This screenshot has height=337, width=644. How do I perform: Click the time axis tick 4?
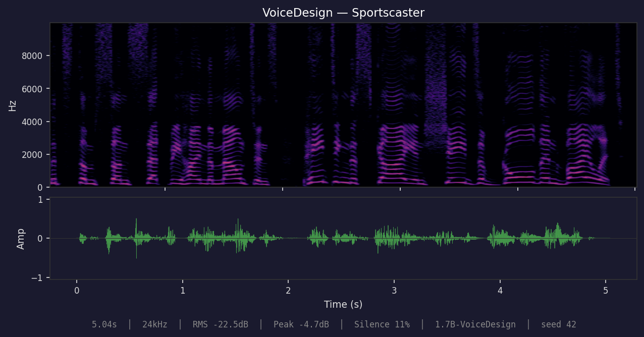click(500, 290)
